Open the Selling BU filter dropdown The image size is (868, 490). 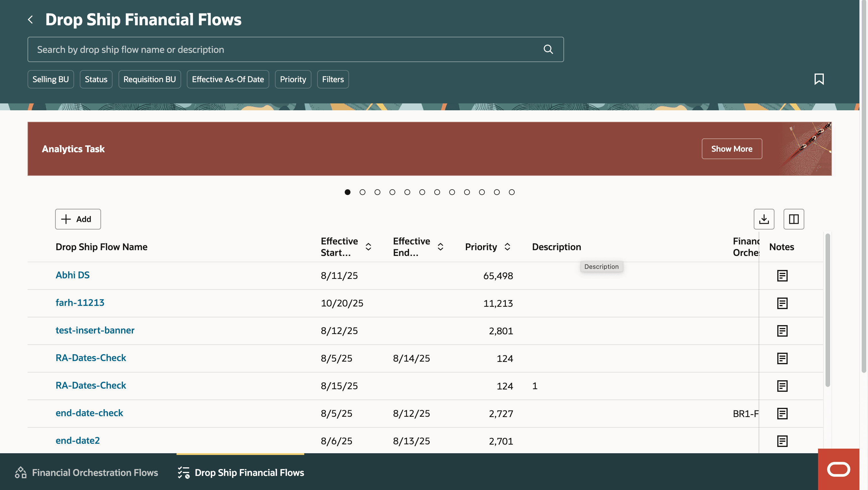(x=51, y=79)
